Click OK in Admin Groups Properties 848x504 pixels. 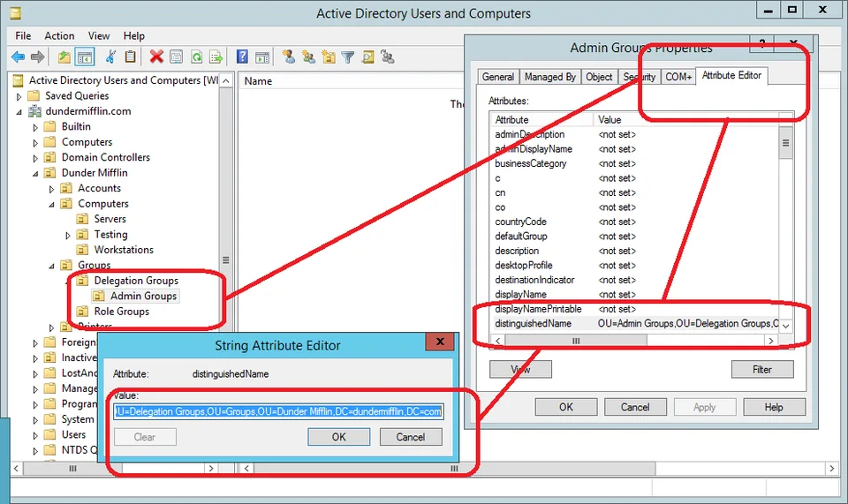tap(565, 407)
